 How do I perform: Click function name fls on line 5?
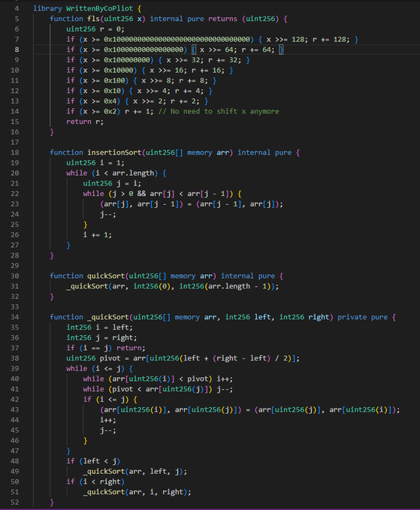[93, 19]
